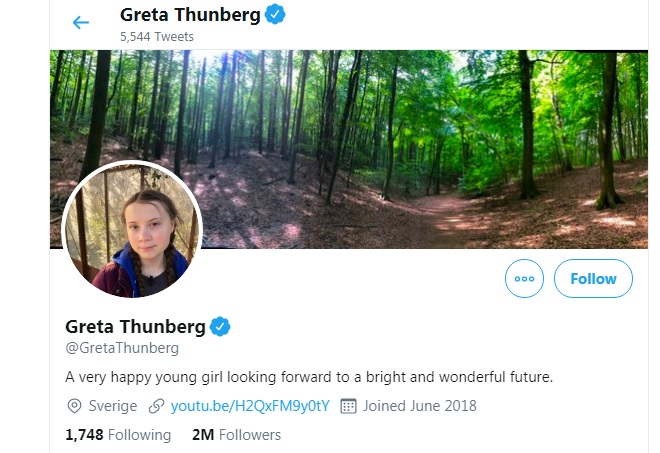Click the calendar icon near join date

tap(348, 406)
